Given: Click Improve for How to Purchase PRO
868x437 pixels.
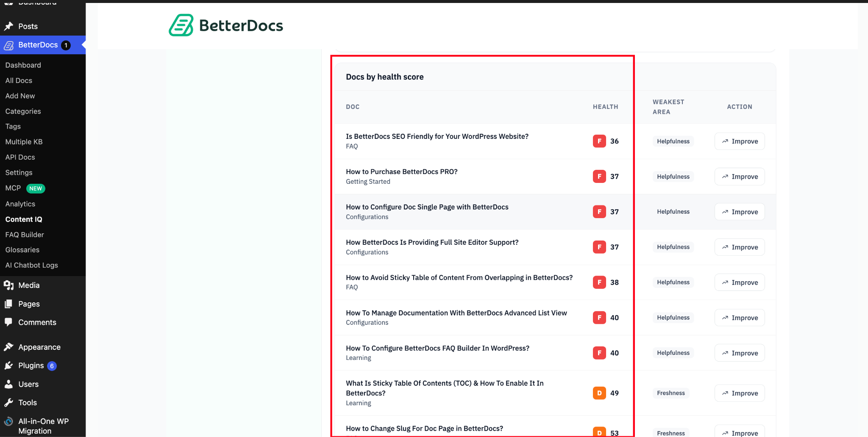Looking at the screenshot, I should (740, 177).
